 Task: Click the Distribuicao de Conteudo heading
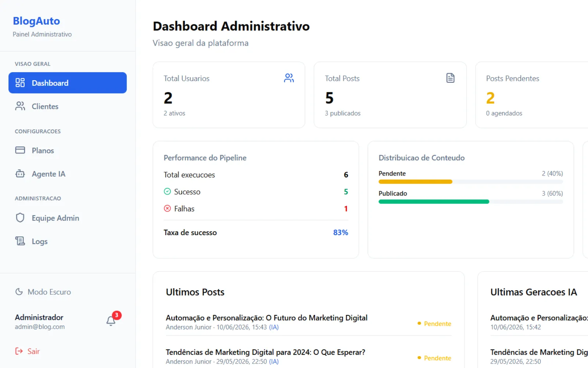[422, 158]
